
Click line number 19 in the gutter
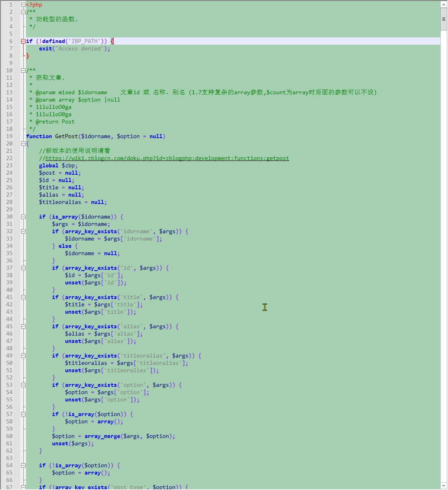pos(9,136)
